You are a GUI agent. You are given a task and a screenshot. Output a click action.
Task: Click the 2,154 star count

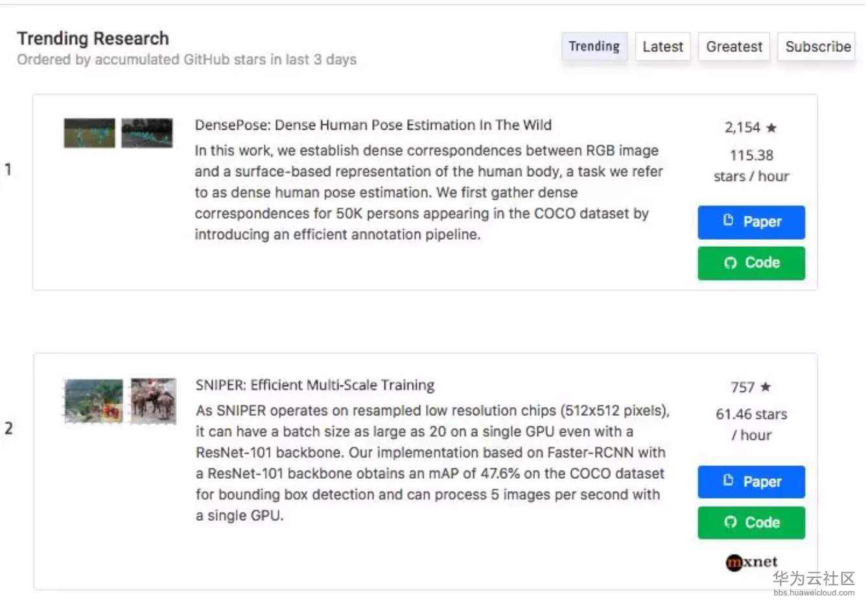742,128
